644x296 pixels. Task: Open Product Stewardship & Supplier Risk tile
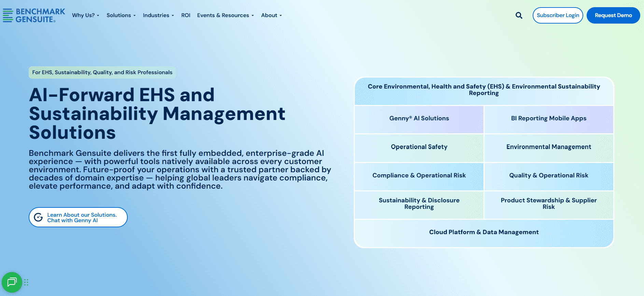tap(549, 205)
